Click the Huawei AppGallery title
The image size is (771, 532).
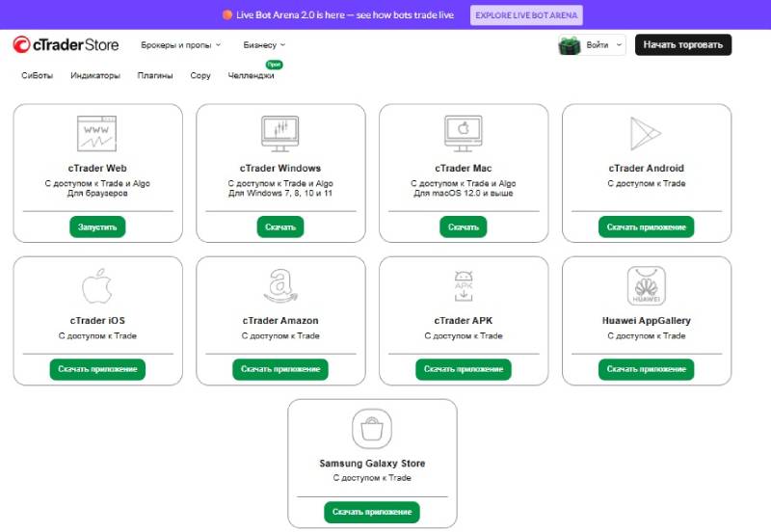pos(646,321)
